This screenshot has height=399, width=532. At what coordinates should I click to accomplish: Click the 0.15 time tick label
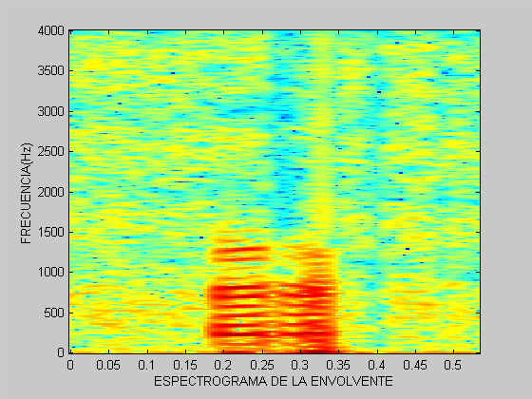click(x=185, y=365)
